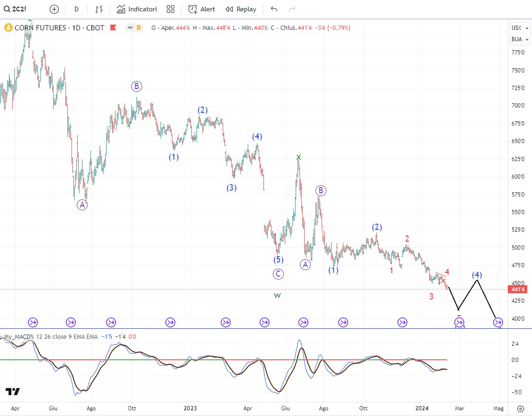Click the 2023 label on time axis
This screenshot has height=416, width=532.
[x=190, y=408]
